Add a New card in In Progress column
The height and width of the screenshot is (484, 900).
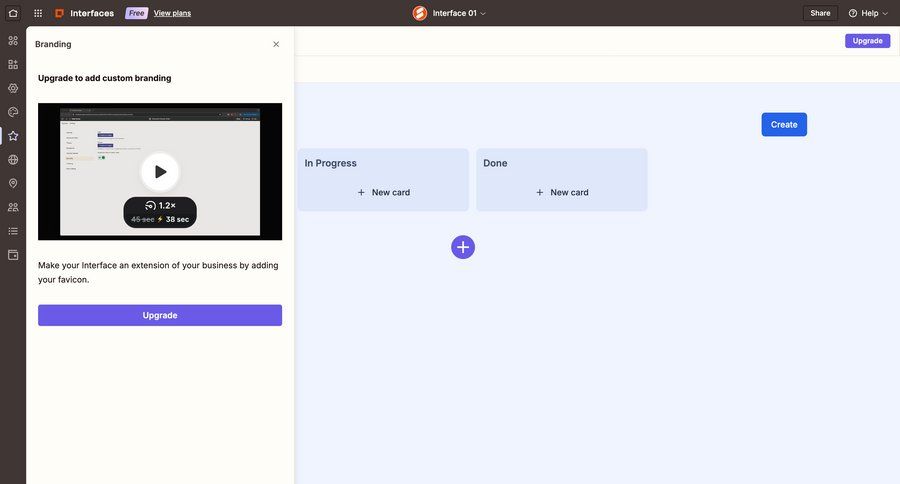pyautogui.click(x=383, y=192)
